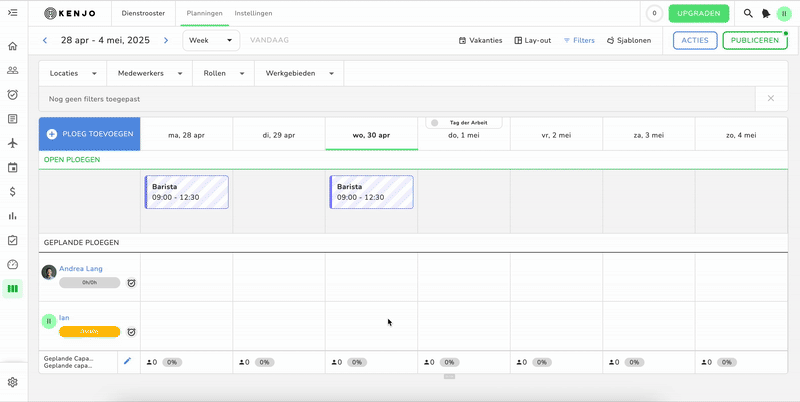This screenshot has height=402, width=800.
Task: Open the documents sidebar icon
Action: (13, 119)
